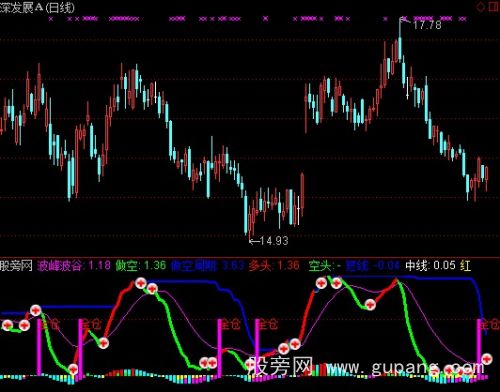Click the 股旁网 indicator name
The image size is (500, 392).
[16, 266]
